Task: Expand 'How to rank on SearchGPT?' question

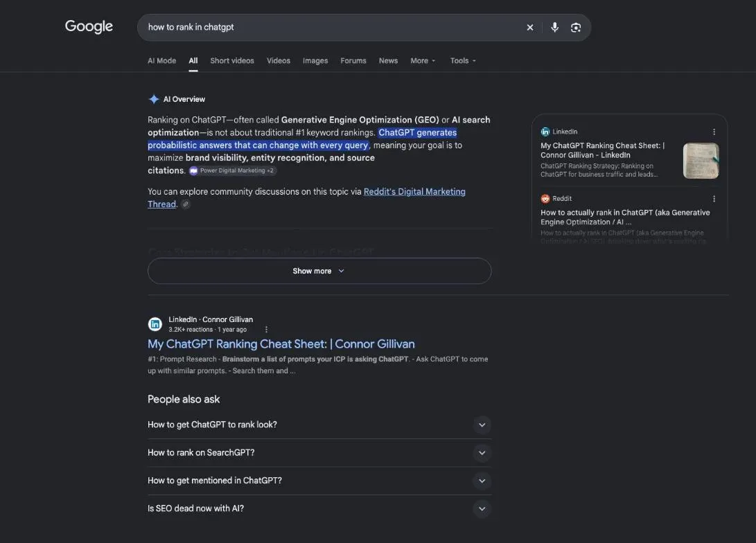Action: [319, 453]
